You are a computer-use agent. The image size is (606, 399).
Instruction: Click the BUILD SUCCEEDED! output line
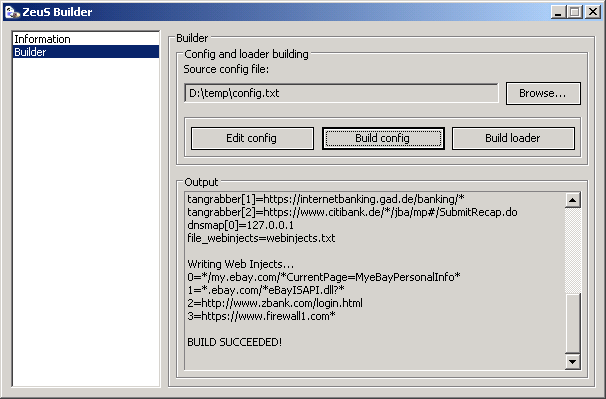point(235,342)
